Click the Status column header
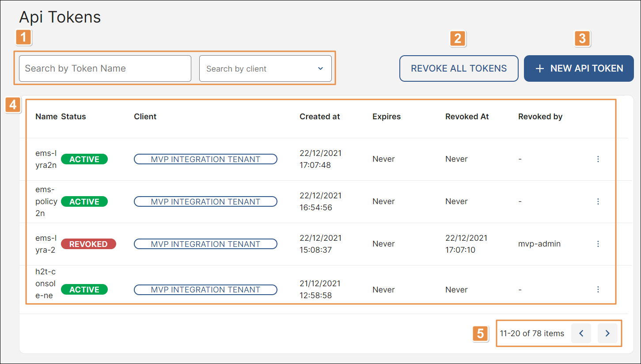Viewport: 641px width, 364px height. [x=73, y=117]
